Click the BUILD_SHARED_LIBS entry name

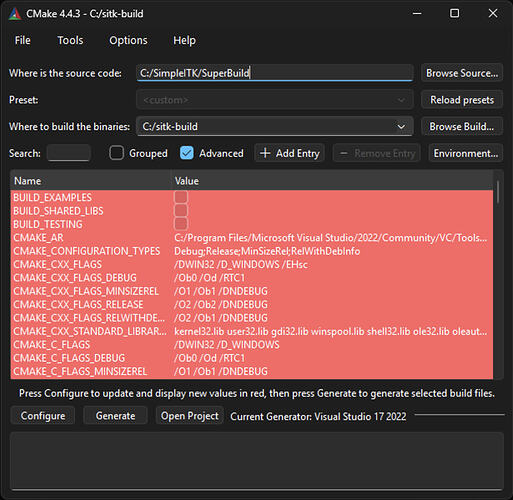(x=58, y=211)
